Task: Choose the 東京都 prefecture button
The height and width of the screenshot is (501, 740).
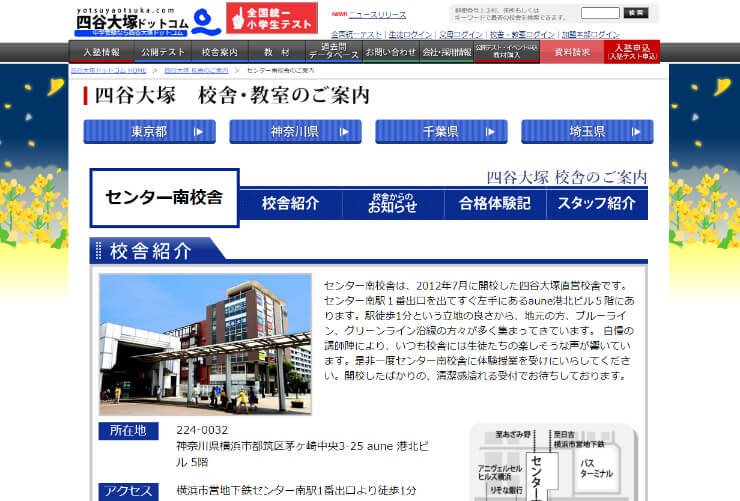Action: click(150, 132)
